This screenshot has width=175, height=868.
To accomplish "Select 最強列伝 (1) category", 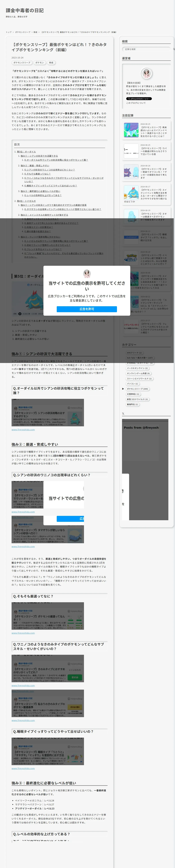I will click(132, 404).
